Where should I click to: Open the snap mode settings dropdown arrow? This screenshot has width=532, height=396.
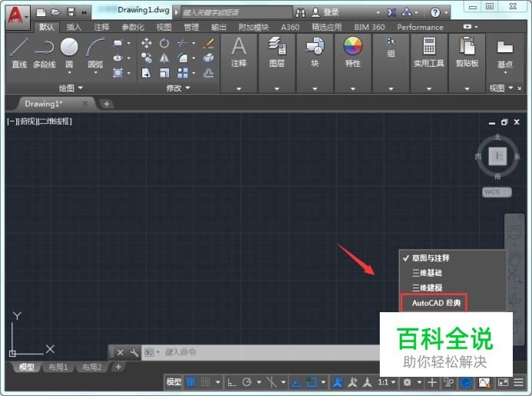point(218,382)
